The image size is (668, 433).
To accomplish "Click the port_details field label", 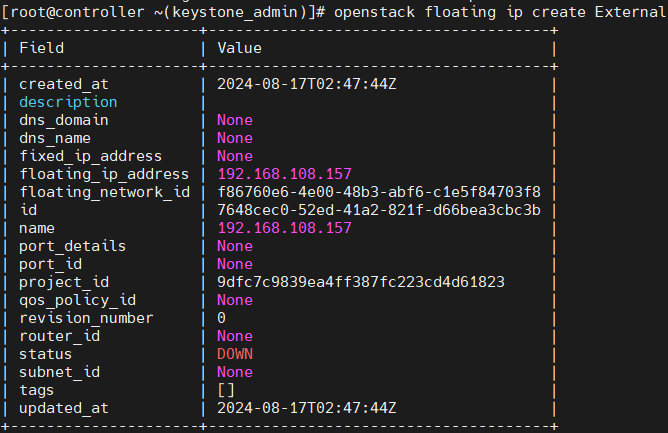I will [72, 246].
